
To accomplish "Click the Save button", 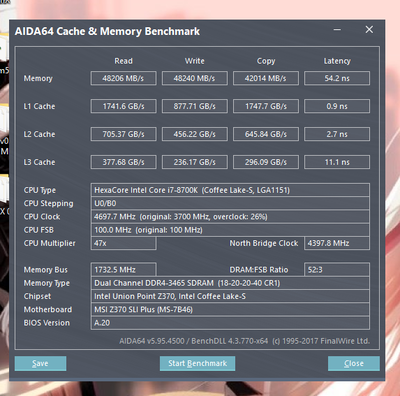I will 40,363.
